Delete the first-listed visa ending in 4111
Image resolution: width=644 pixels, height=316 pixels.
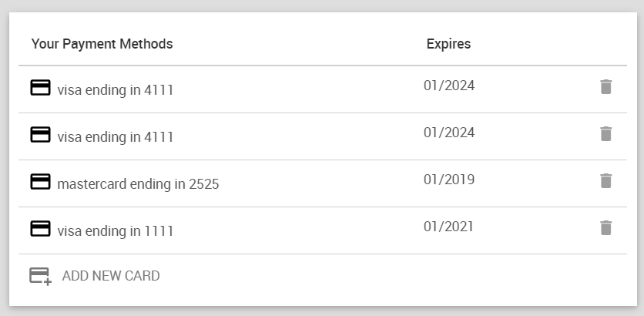(606, 87)
